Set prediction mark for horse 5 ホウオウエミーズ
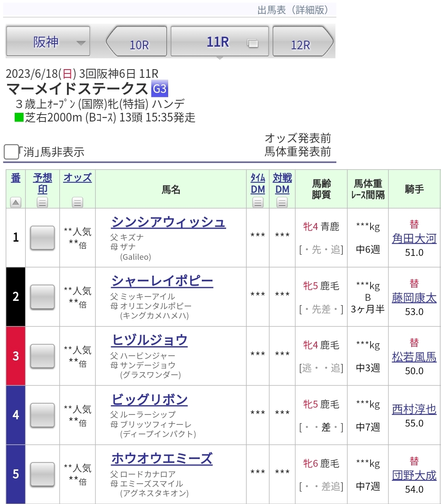 42,475
